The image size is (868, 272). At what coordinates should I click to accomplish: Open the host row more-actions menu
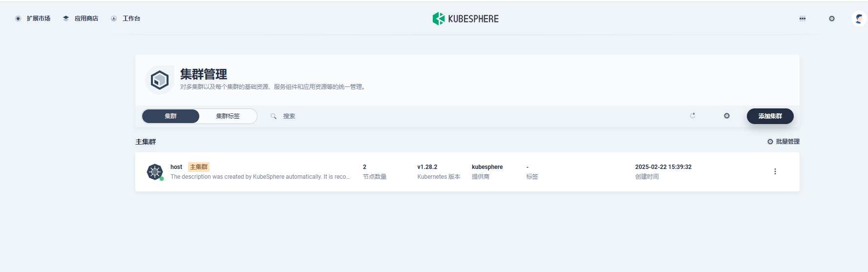click(x=775, y=171)
